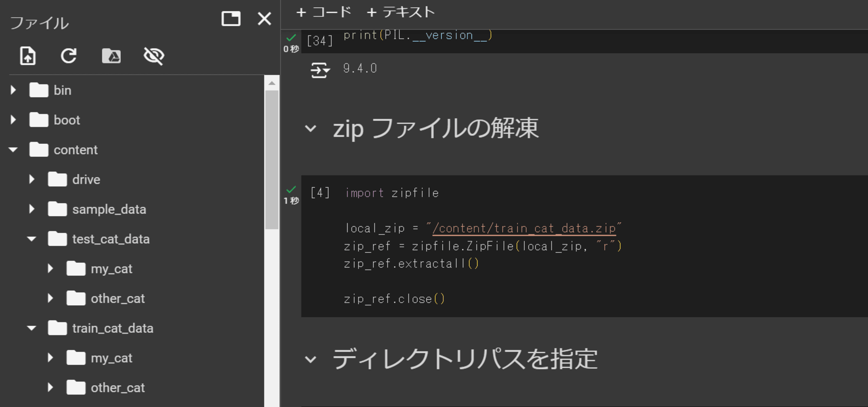Expand the boot folder arrow

13,119
